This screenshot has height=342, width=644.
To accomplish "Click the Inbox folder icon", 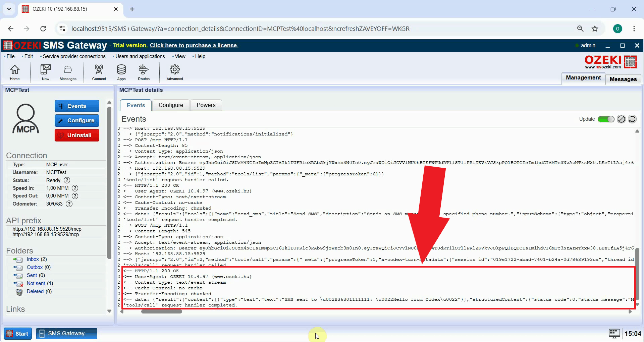I will pos(18,260).
